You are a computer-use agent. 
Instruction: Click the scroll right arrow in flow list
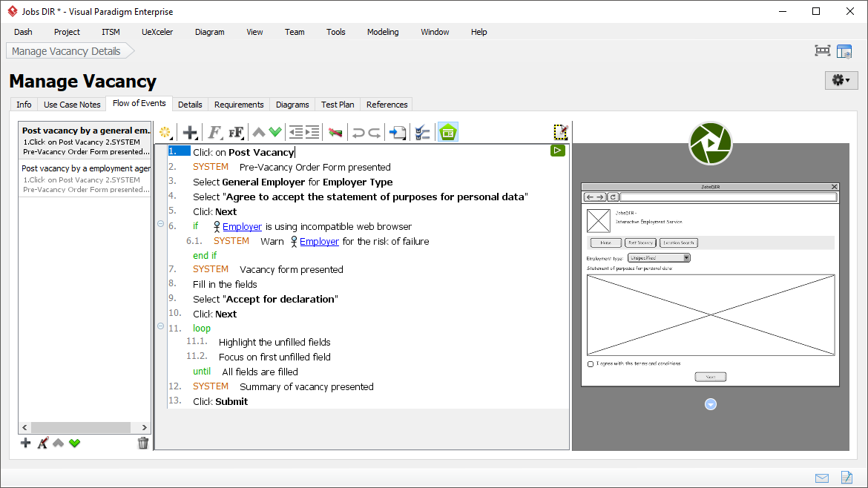click(x=145, y=428)
